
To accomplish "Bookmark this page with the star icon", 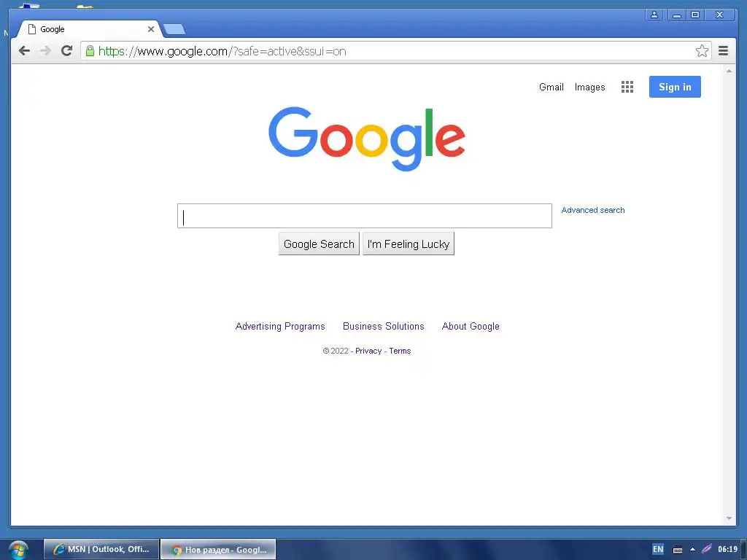I will tap(702, 51).
